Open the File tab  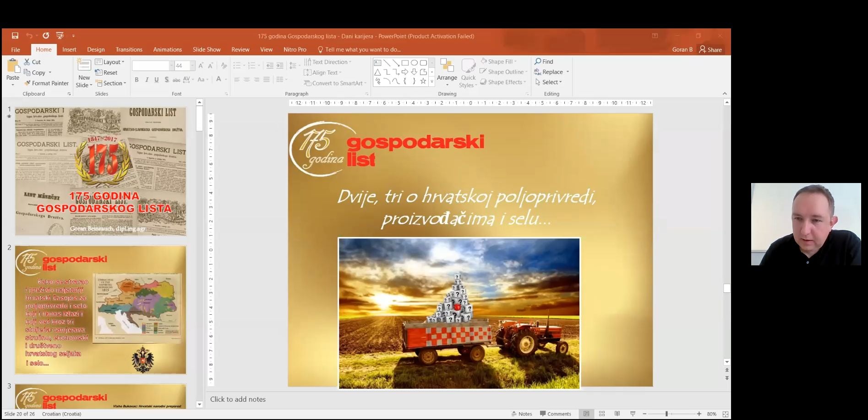16,49
